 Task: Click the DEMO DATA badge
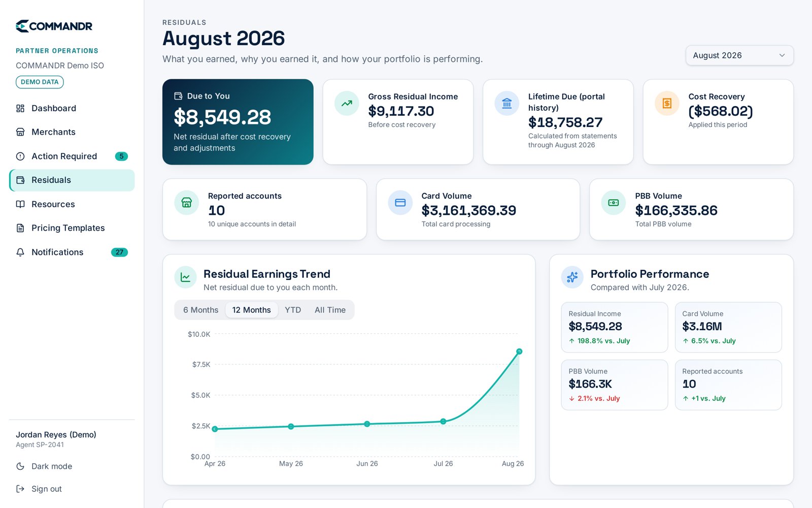(x=40, y=82)
